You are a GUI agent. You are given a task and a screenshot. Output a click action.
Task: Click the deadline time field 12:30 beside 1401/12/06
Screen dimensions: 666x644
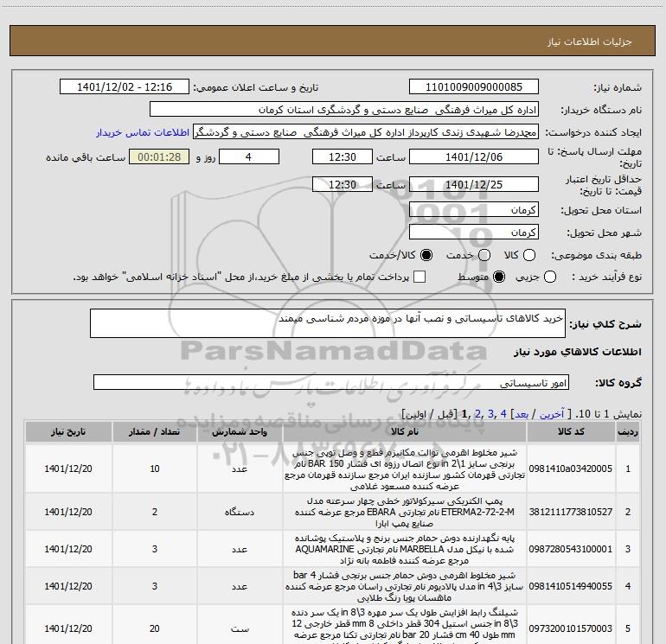[343, 156]
